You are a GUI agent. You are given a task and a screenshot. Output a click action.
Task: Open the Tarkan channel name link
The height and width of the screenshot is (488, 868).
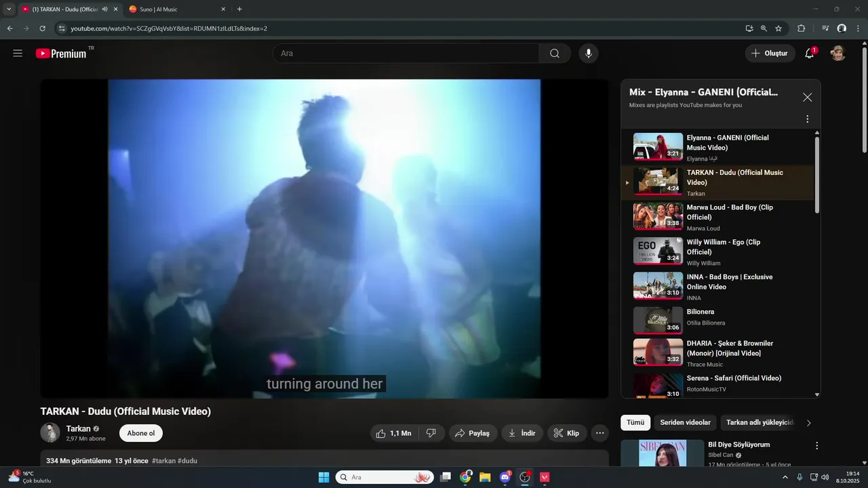click(78, 429)
